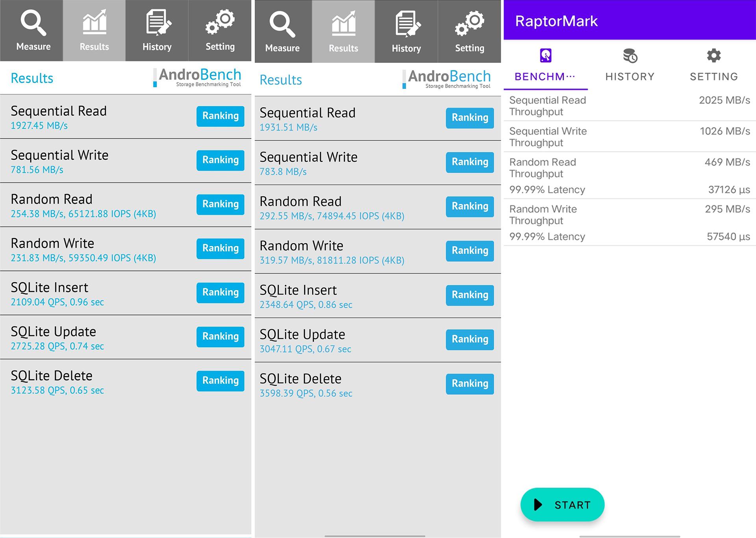The height and width of the screenshot is (538, 756).
Task: Select RaptorMark 57540 µs latency value
Action: pyautogui.click(x=728, y=237)
